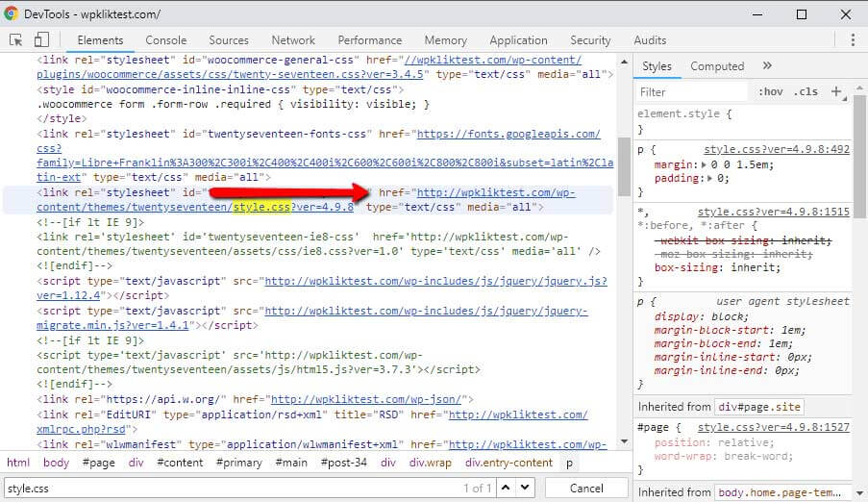
Task: Click the DOM panel scroll-up arrow
Action: (624, 63)
